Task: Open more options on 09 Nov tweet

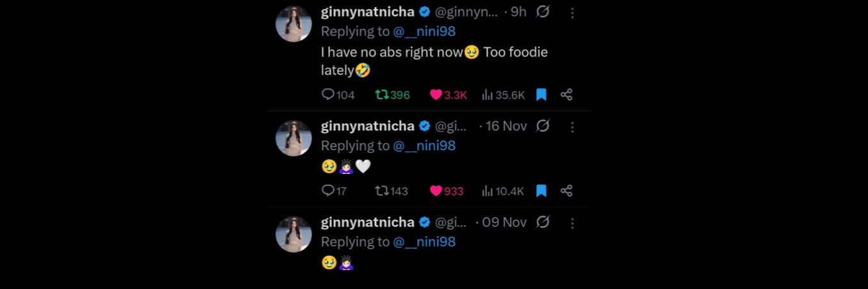Action: (x=572, y=223)
